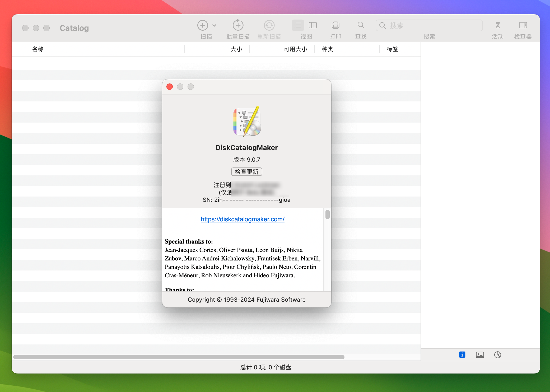Click the DiskCatalogMaker name text
Image resolution: width=550 pixels, height=392 pixels.
[246, 147]
